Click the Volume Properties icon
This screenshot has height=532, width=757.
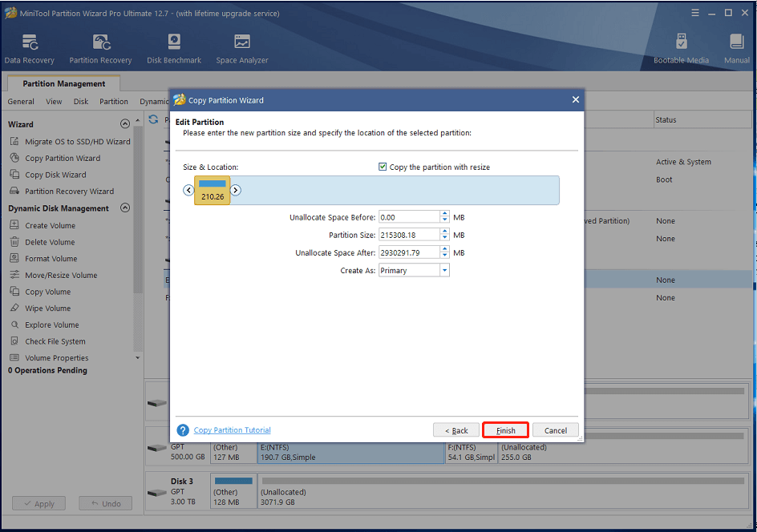[14, 357]
